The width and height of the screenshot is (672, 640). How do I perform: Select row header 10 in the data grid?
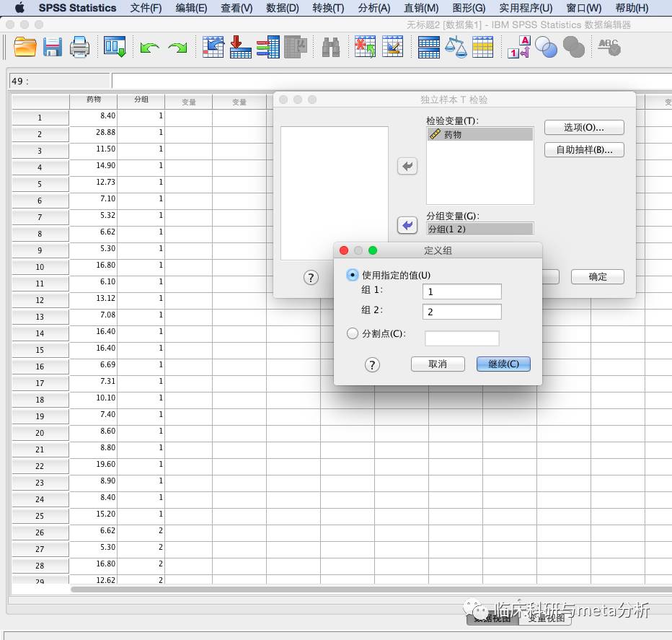coord(40,267)
